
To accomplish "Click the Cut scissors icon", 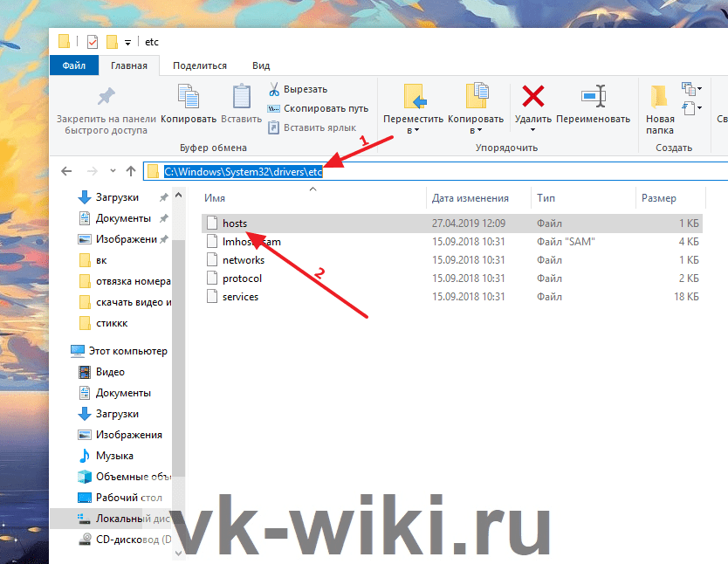I will (274, 89).
